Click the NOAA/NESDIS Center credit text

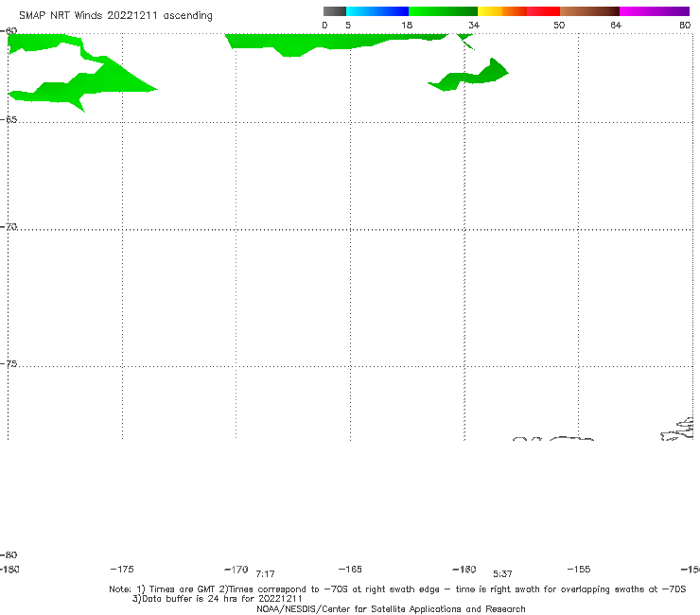[391, 609]
